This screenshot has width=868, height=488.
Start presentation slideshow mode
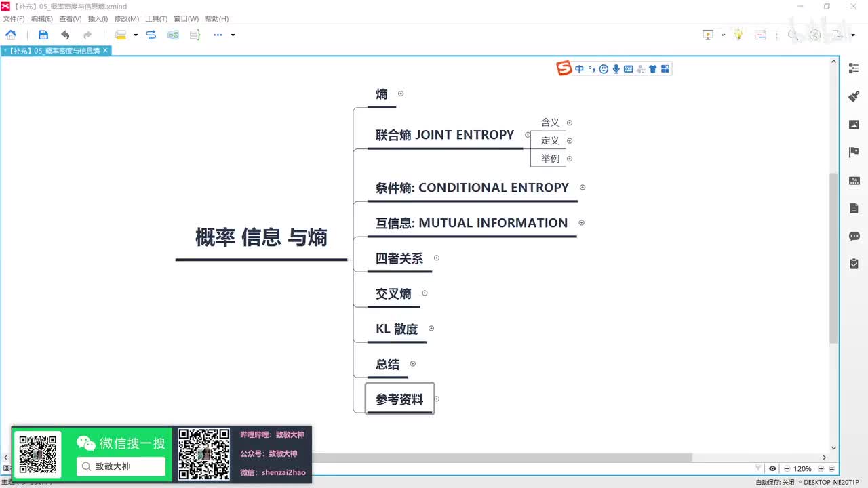tap(708, 35)
